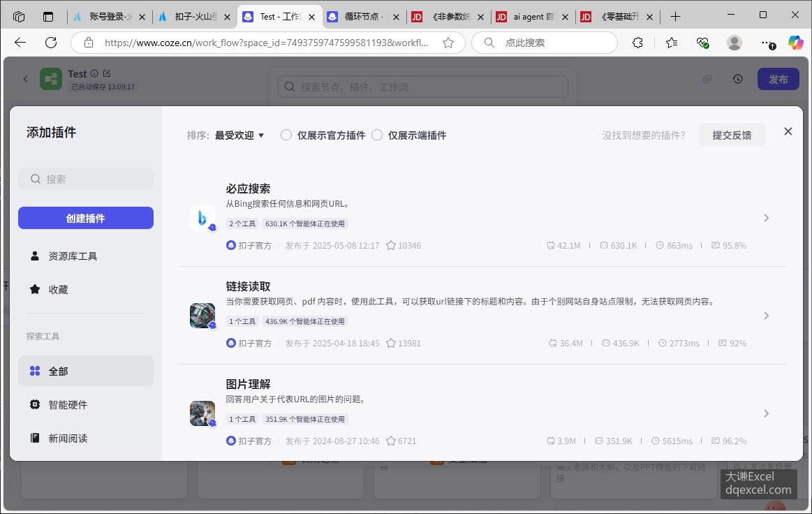Open the workspaces icon in title bar
812x514 pixels.
[19, 17]
